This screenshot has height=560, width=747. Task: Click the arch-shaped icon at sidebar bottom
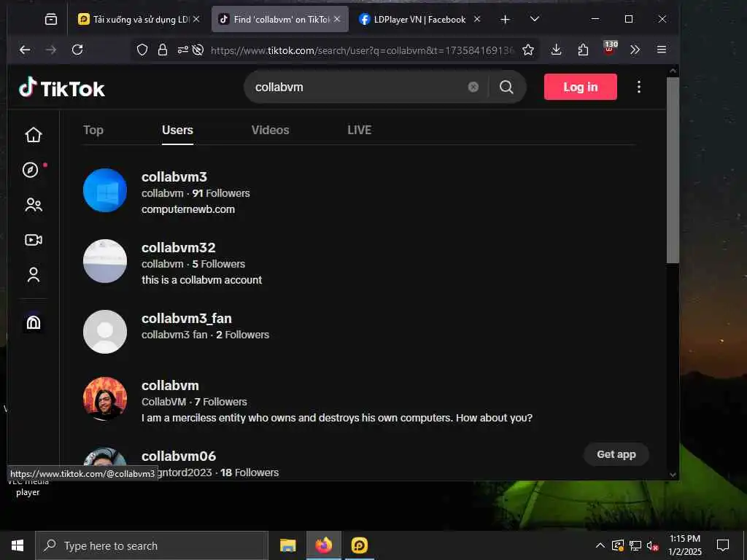click(x=34, y=323)
